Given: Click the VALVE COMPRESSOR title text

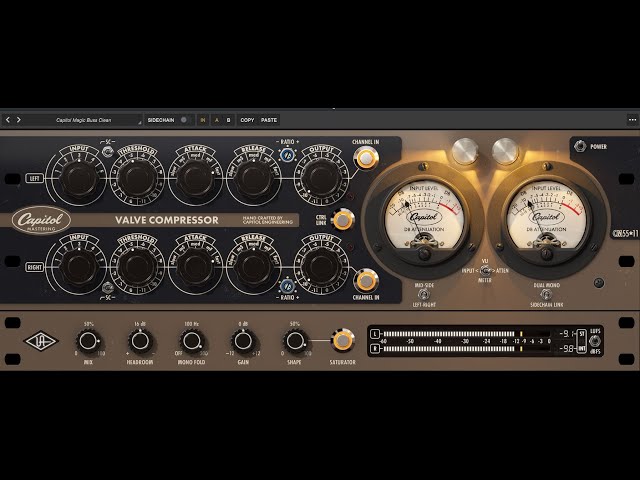Looking at the screenshot, I should (x=167, y=220).
